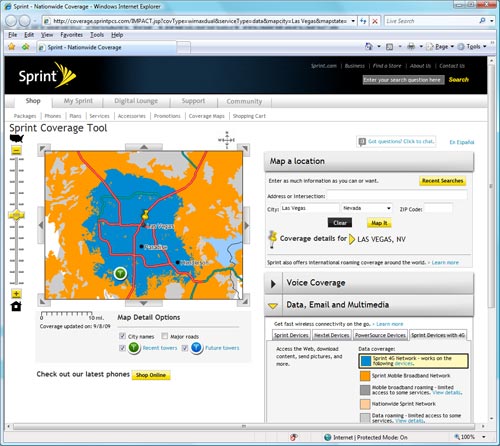
Task: Click the Recent Searches button
Action: point(442,181)
